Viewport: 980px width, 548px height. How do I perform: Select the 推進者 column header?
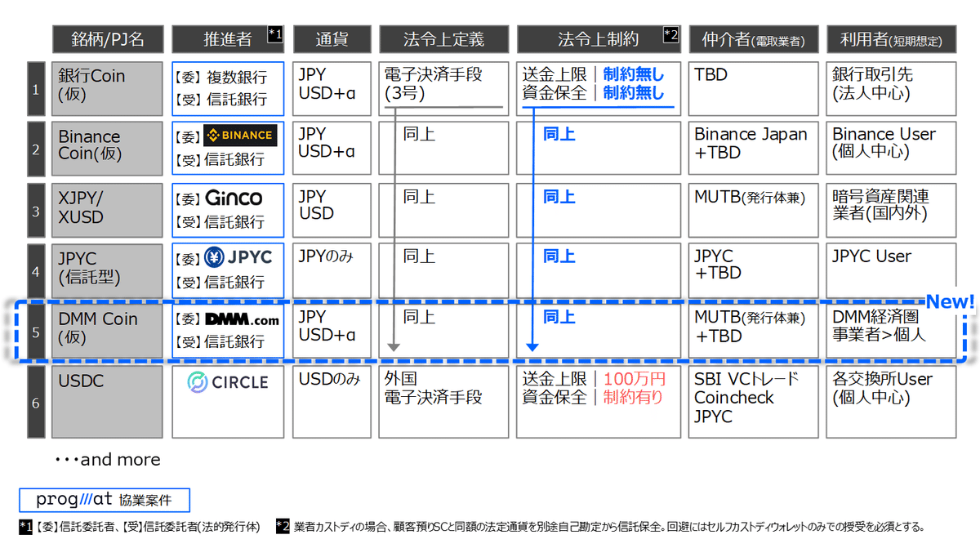click(228, 39)
